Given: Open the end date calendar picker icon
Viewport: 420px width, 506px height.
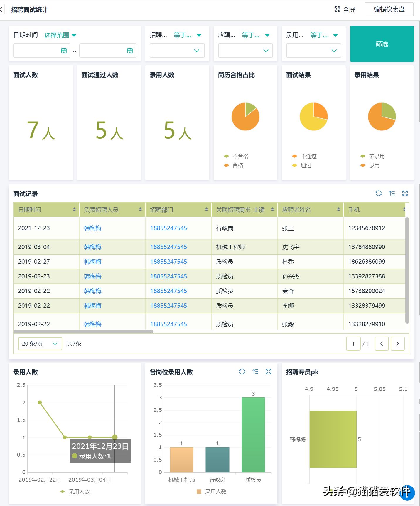Looking at the screenshot, I should (130, 51).
